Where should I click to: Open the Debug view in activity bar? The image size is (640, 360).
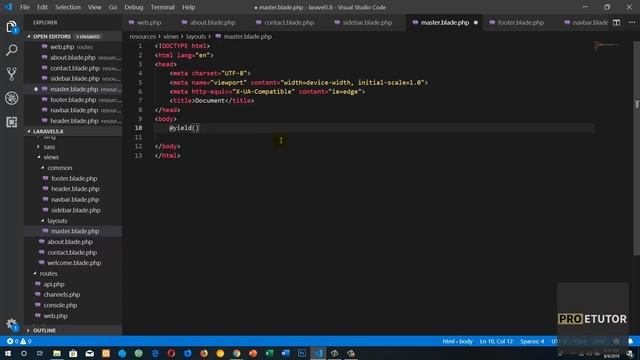click(x=11, y=98)
